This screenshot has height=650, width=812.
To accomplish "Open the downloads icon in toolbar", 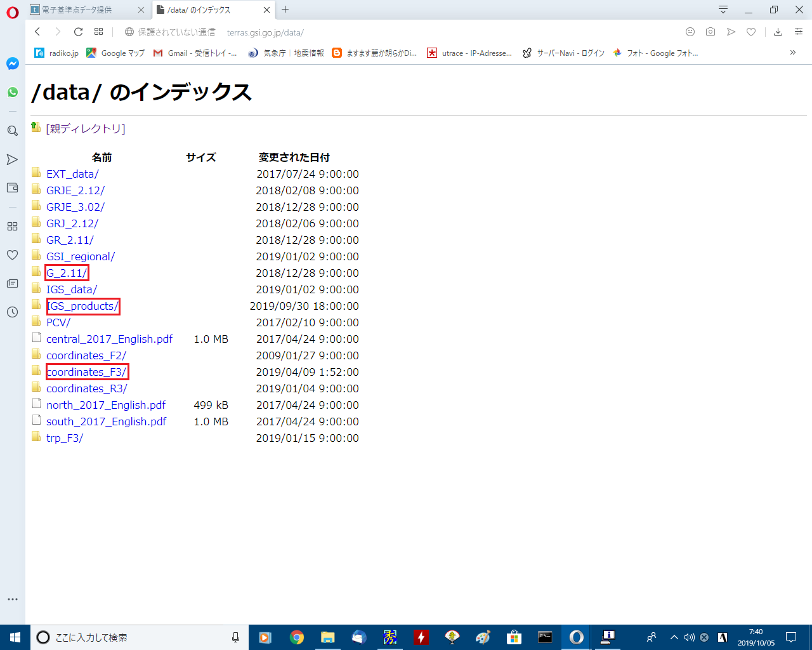I will (778, 32).
